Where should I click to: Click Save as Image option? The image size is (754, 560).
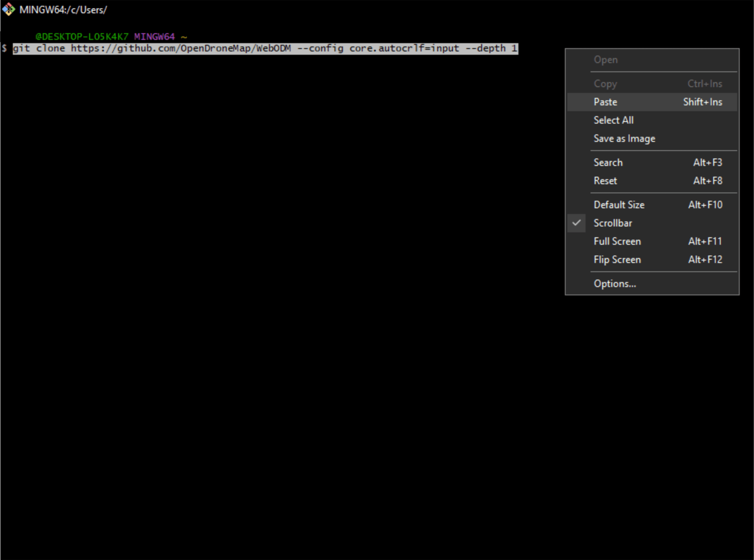click(x=624, y=139)
